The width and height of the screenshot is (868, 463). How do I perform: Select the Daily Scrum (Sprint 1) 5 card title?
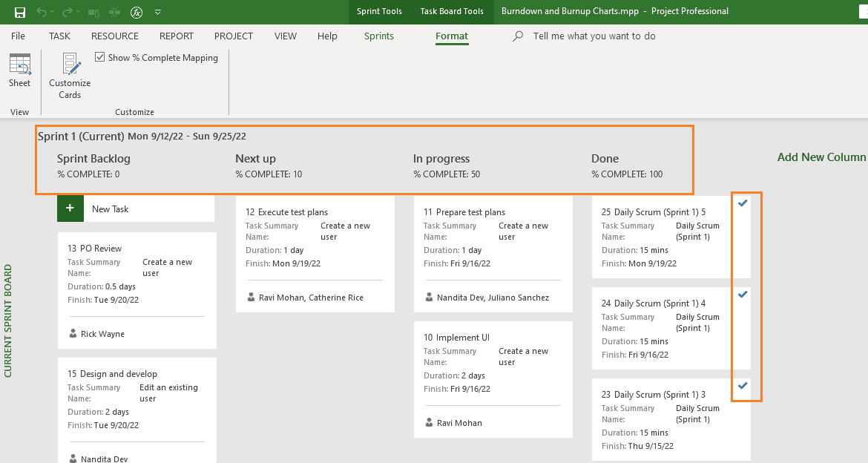(654, 212)
